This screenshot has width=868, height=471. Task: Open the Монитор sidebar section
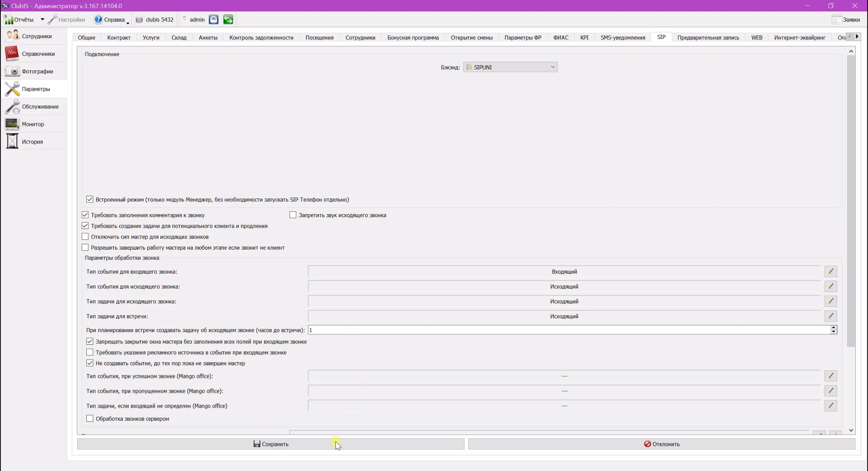coord(34,124)
